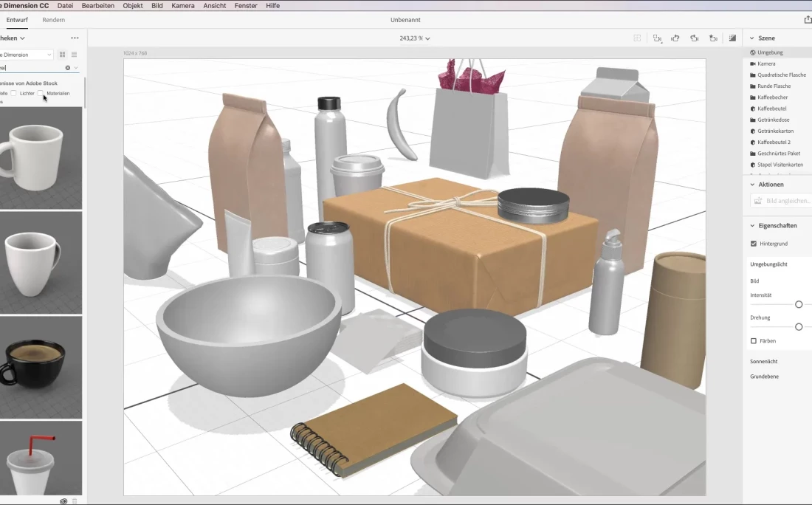
Task: Select the black coffee cup thumbnail
Action: tap(41, 367)
